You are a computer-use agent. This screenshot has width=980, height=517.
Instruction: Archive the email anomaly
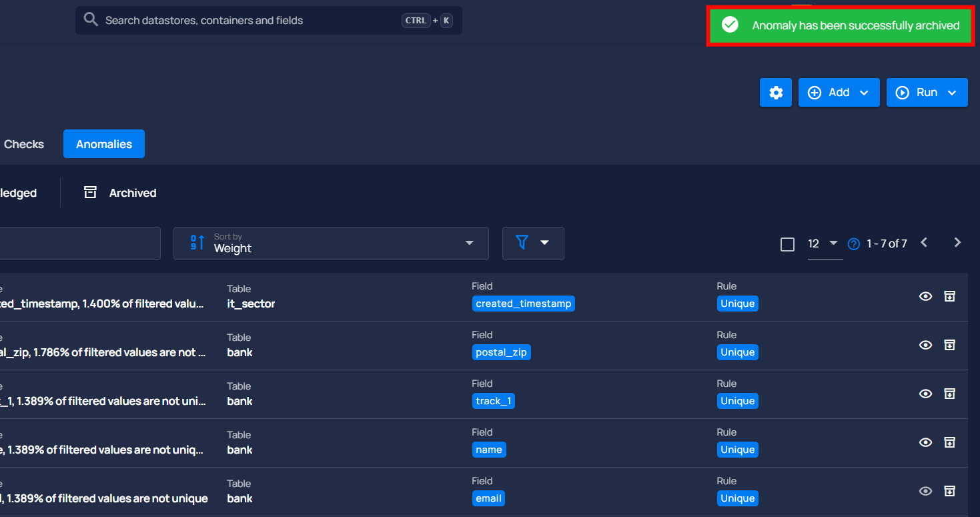click(x=949, y=491)
